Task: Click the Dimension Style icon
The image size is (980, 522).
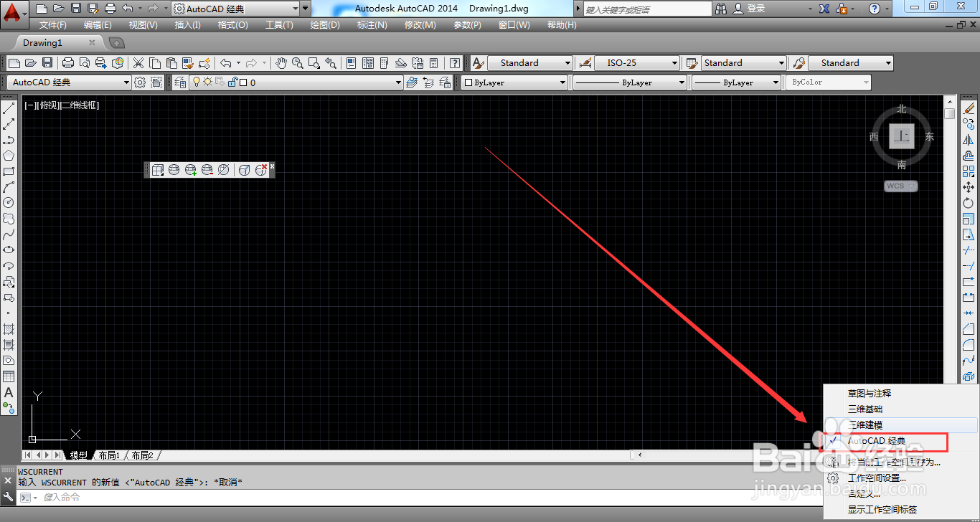Action: [585, 63]
